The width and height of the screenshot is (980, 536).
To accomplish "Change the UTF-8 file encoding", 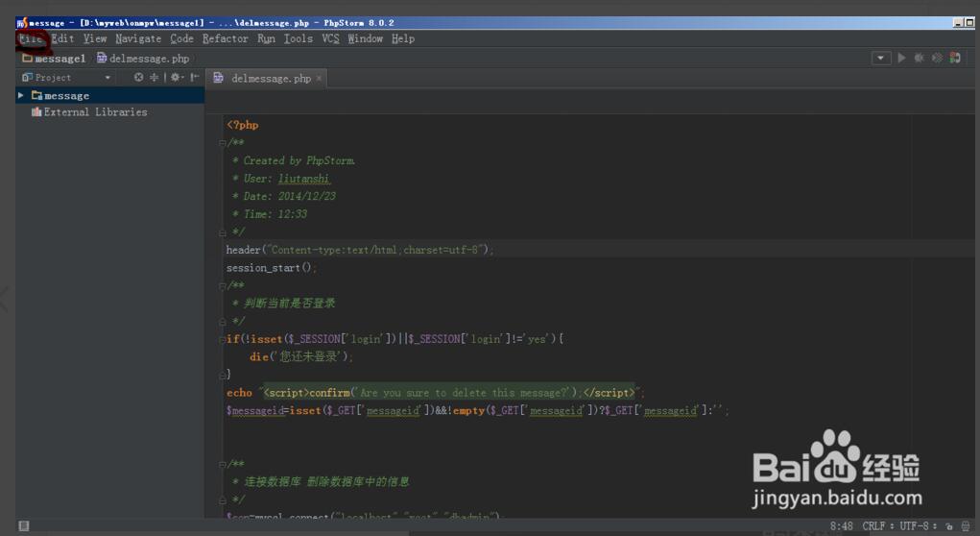I will [x=919, y=526].
